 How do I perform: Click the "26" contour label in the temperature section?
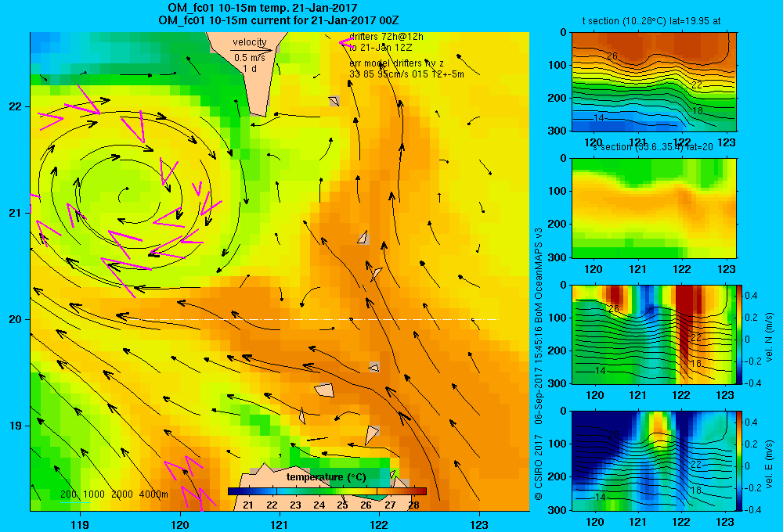(x=612, y=56)
